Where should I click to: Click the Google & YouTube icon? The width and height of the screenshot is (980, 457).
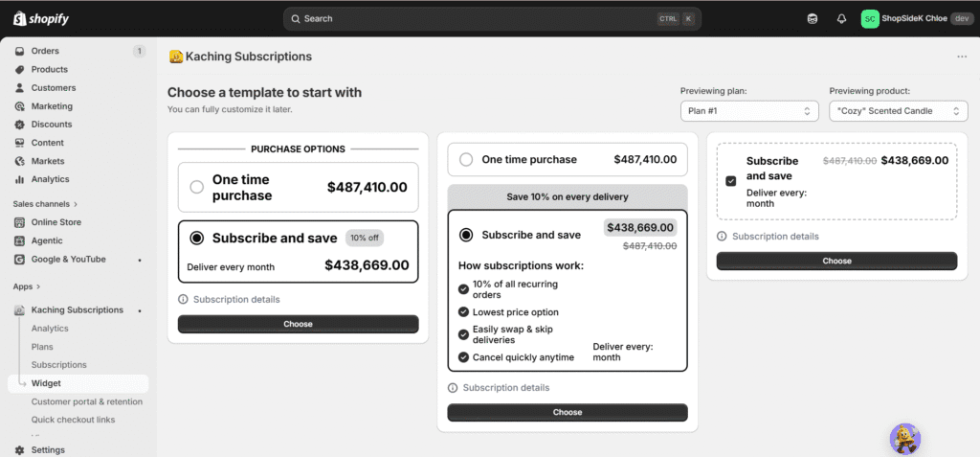pyautogui.click(x=19, y=260)
